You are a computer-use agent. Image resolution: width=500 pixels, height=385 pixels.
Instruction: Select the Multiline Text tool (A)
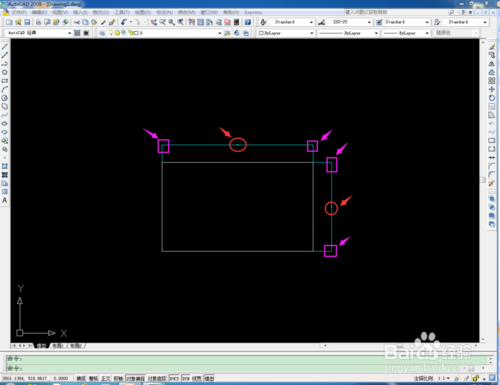(5, 200)
